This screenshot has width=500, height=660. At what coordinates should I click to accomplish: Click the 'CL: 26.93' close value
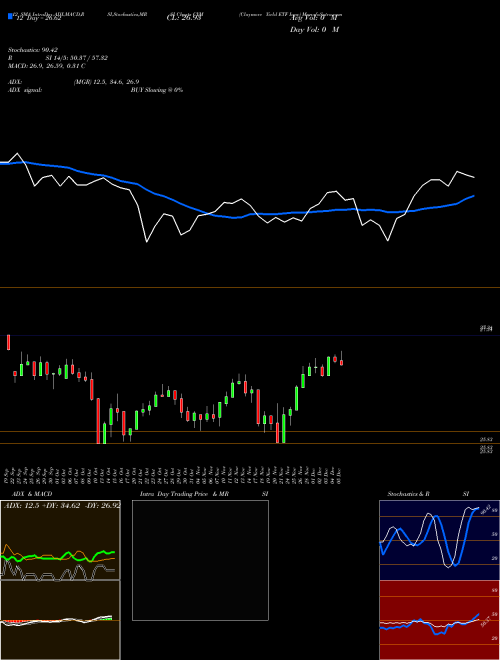185,18
